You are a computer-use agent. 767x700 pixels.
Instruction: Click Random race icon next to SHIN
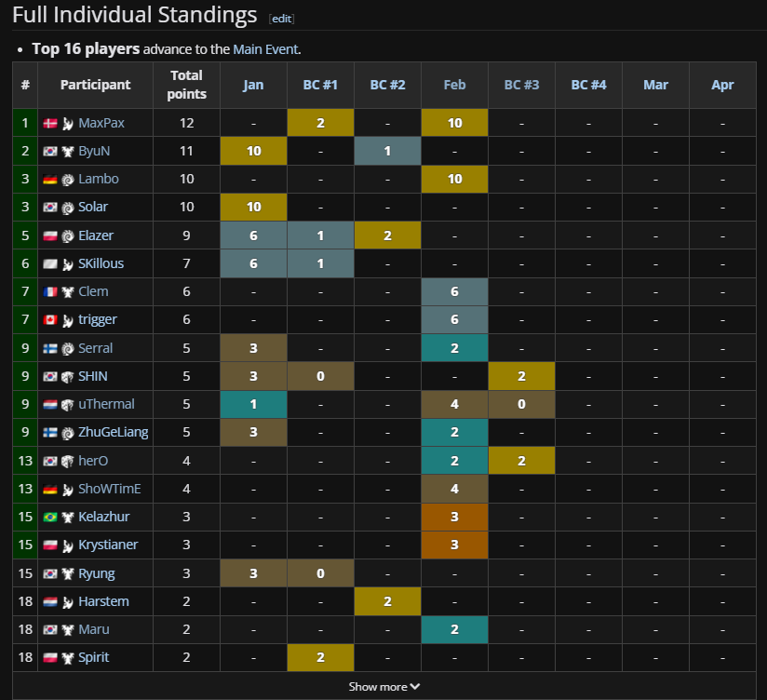pyautogui.click(x=68, y=377)
